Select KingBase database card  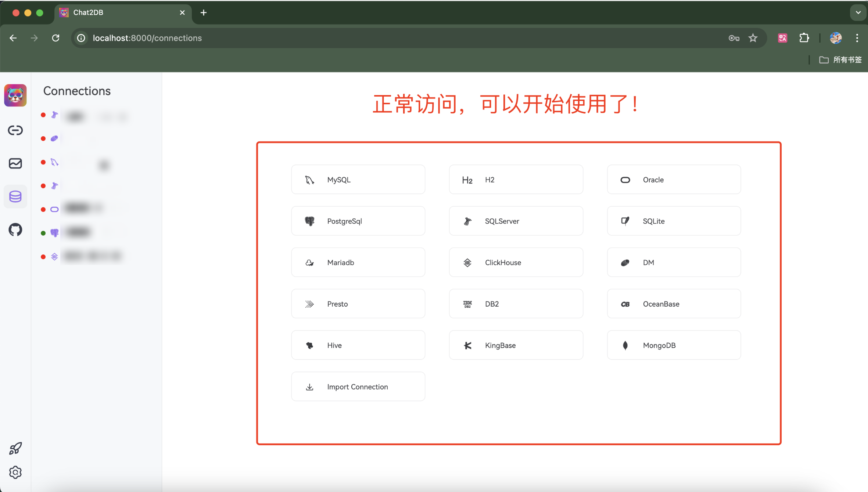coord(516,345)
